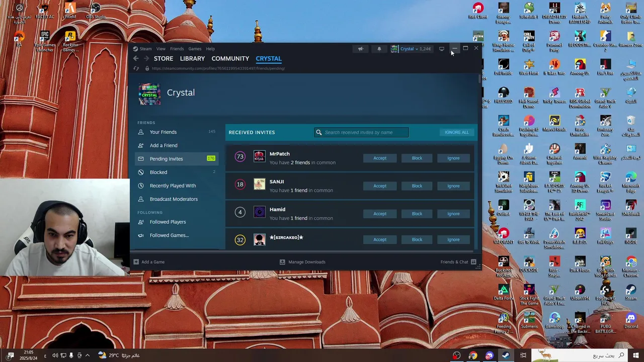
Task: Open OBS Studio desktop shortcut
Action: 96,11
